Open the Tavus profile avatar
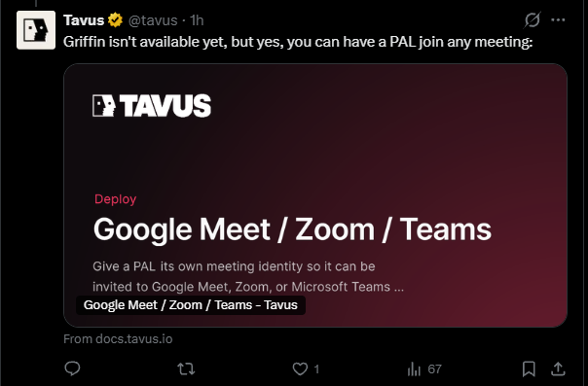Screen dimensions: 588x386 coord(36,30)
